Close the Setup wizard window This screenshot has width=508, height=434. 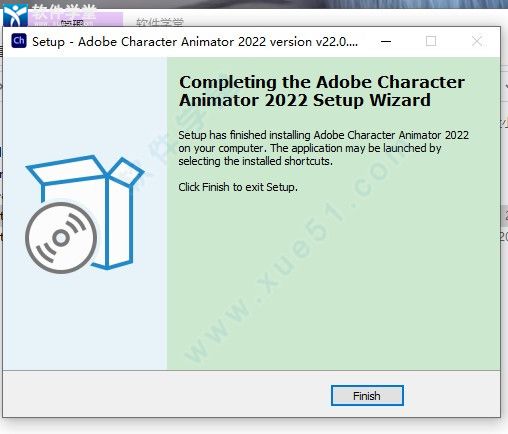click(477, 41)
